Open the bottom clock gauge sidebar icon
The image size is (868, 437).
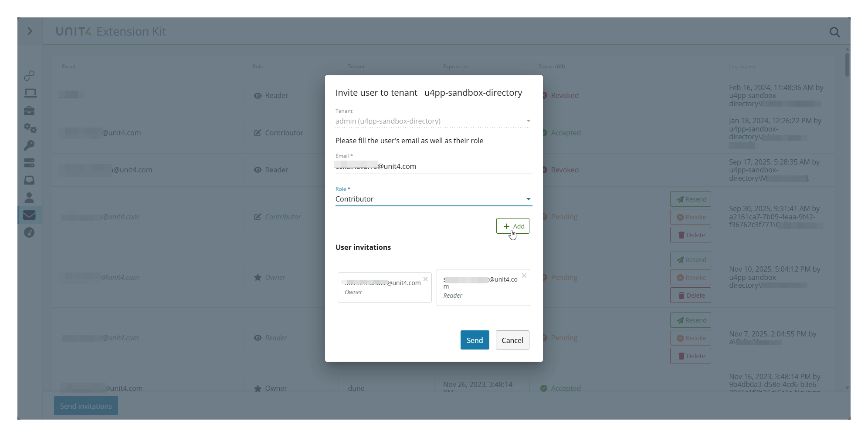(x=30, y=232)
